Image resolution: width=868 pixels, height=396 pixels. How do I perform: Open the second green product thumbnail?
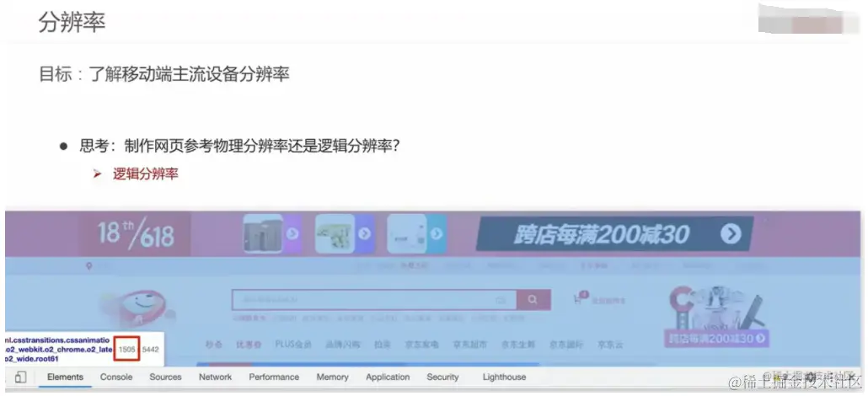tap(335, 233)
